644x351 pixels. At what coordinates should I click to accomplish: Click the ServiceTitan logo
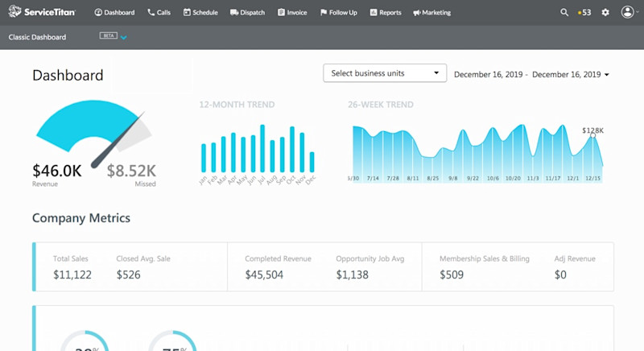[42, 11]
